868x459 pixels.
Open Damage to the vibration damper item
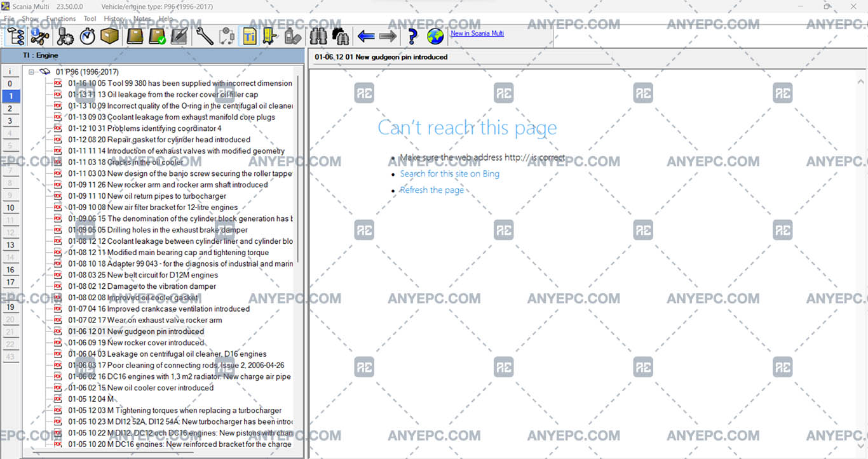click(142, 286)
